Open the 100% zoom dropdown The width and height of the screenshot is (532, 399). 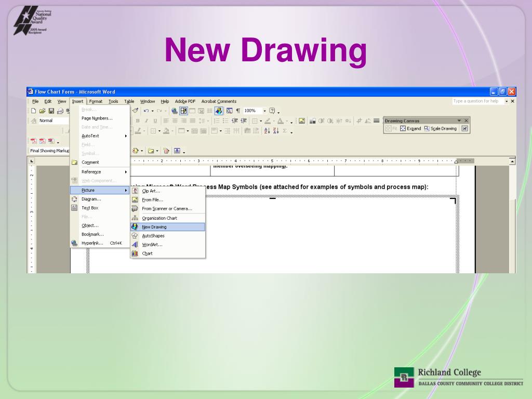click(264, 111)
